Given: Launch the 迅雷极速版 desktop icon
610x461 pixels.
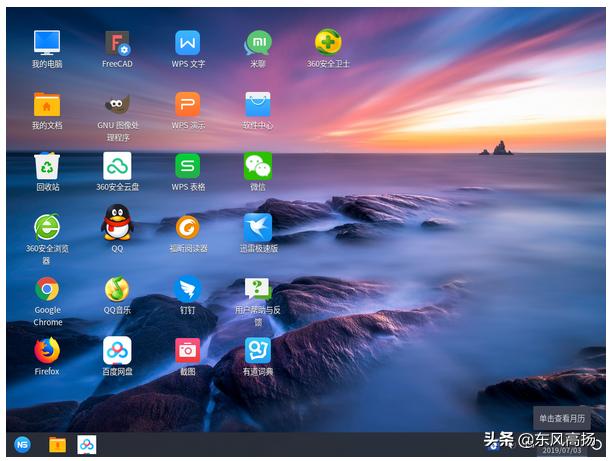Looking at the screenshot, I should tap(258, 227).
